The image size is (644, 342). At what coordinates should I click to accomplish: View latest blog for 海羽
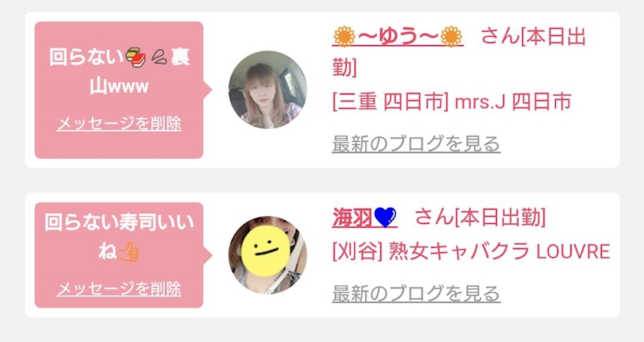coord(416,294)
